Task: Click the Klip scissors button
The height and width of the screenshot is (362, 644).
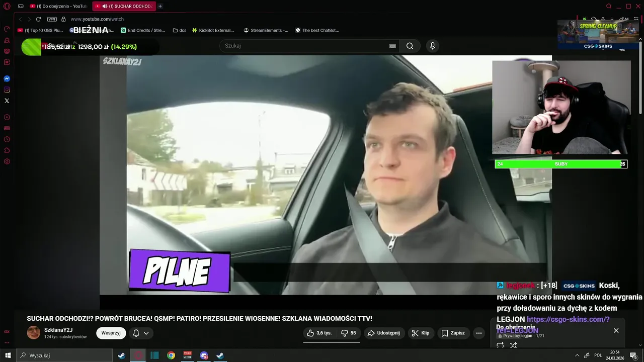Action: 420,333
